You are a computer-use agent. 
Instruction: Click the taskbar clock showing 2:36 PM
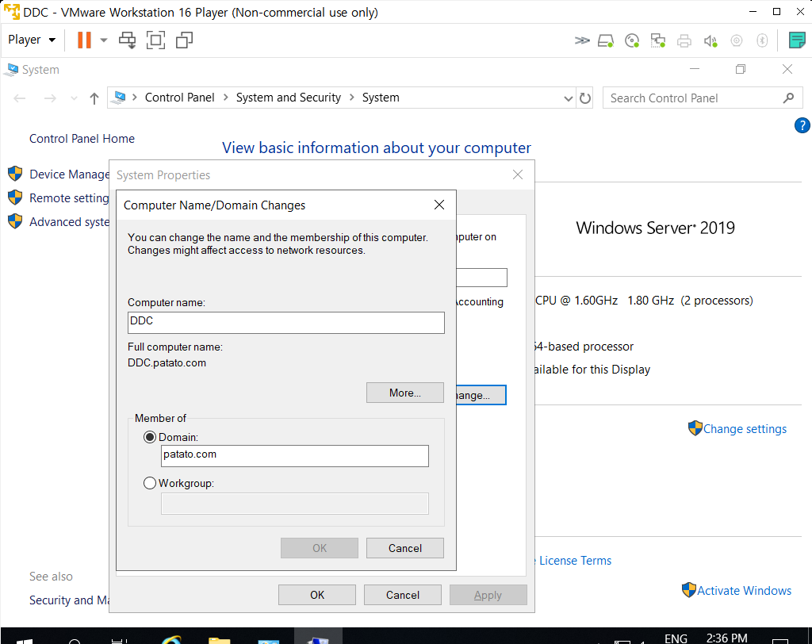pos(726,638)
